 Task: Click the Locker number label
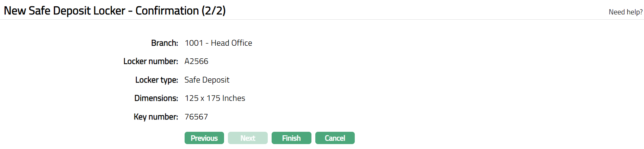(150, 61)
